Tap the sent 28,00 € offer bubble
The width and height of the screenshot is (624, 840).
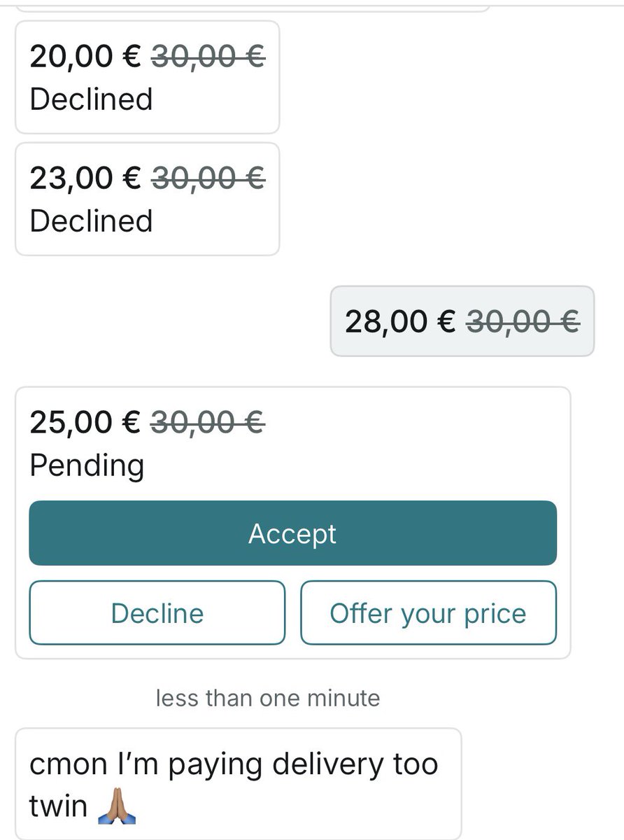pos(462,321)
